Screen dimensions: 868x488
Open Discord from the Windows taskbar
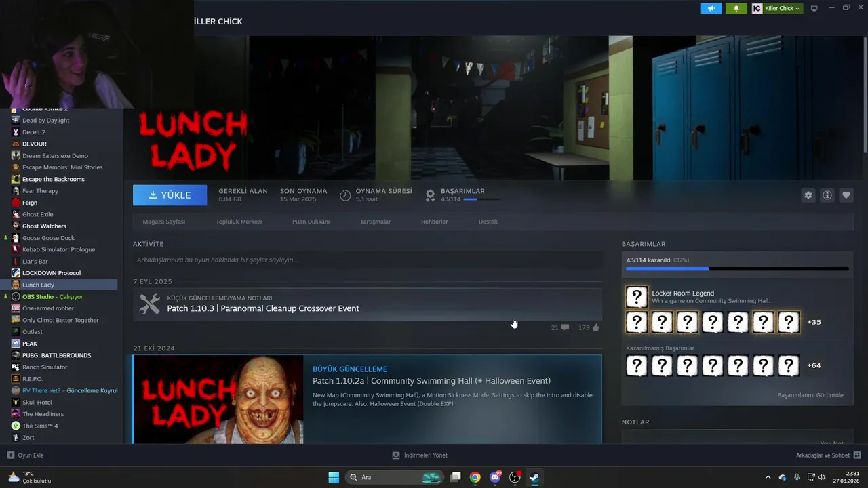point(495,477)
